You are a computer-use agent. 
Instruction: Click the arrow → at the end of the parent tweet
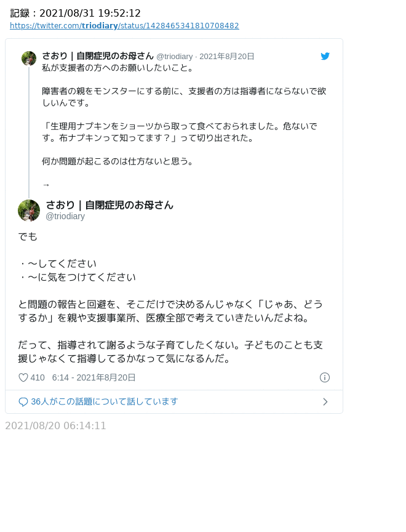pos(46,185)
